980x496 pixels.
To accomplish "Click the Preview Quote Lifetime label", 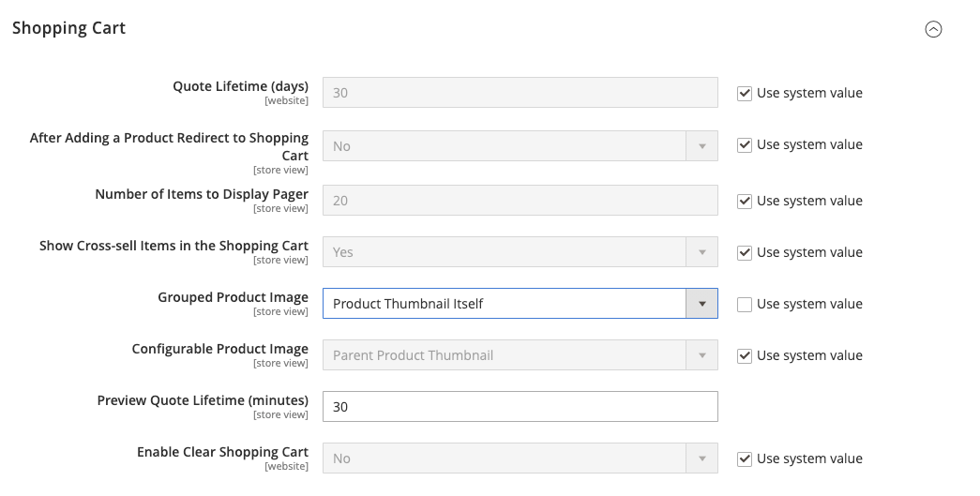I will tap(203, 400).
